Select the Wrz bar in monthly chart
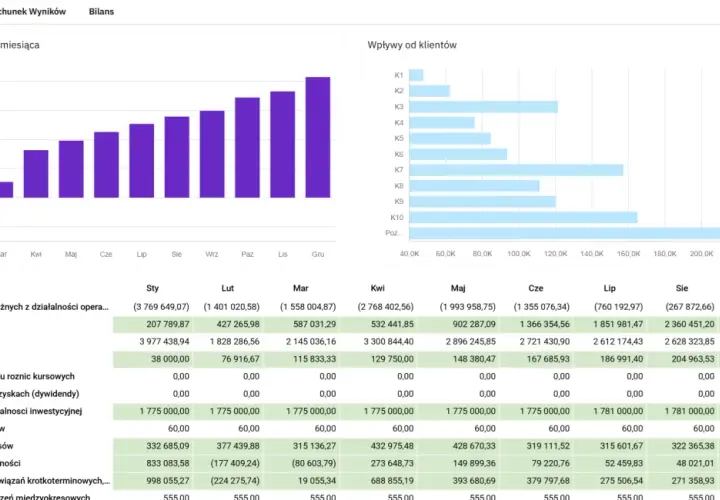The width and height of the screenshot is (720, 500). tap(212, 154)
